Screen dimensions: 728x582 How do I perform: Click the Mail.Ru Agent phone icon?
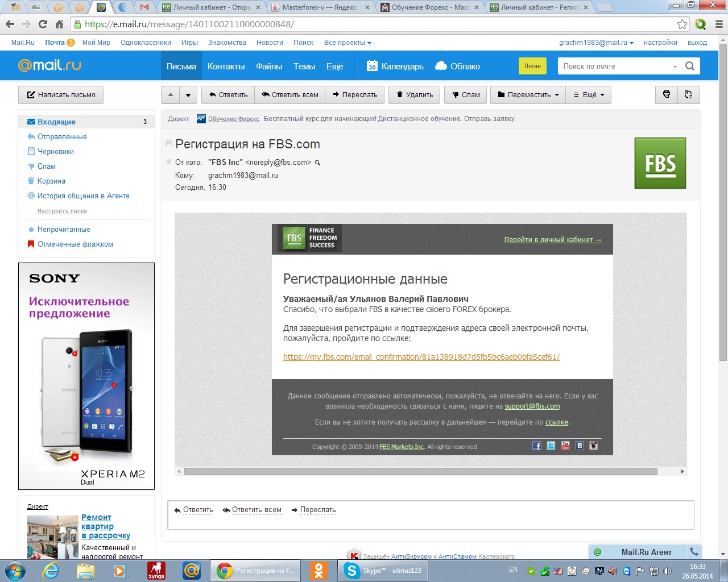pos(694,551)
